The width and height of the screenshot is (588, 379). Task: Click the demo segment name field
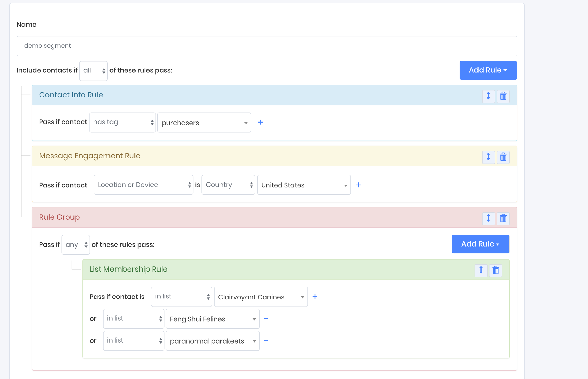tap(267, 46)
